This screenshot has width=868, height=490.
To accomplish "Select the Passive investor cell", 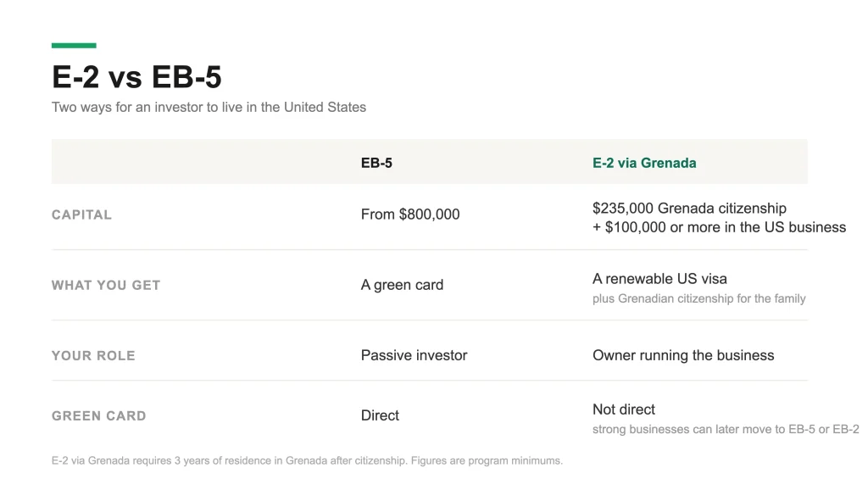I will pos(414,355).
